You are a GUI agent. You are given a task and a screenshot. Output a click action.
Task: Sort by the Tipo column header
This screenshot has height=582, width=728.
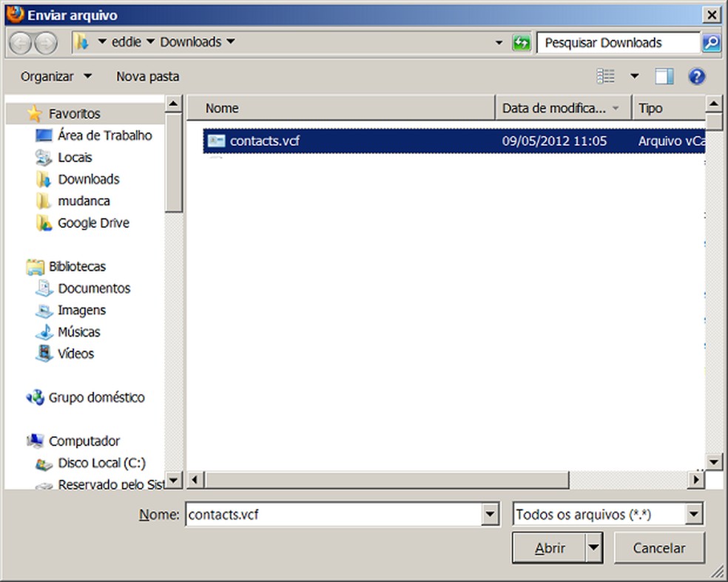670,108
